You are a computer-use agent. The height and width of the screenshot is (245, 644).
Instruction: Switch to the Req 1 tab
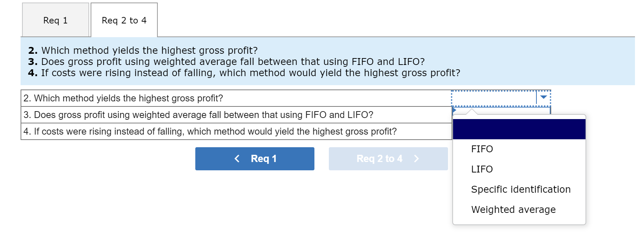(x=55, y=20)
